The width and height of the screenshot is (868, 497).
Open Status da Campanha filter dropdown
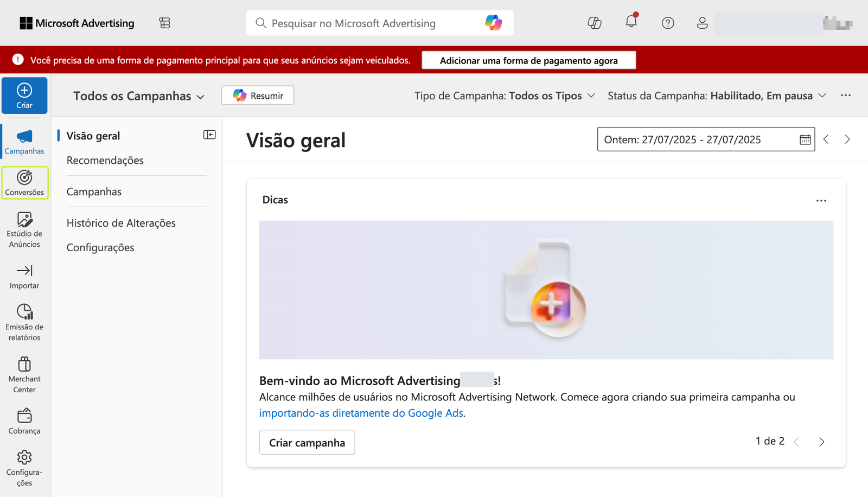pyautogui.click(x=717, y=95)
